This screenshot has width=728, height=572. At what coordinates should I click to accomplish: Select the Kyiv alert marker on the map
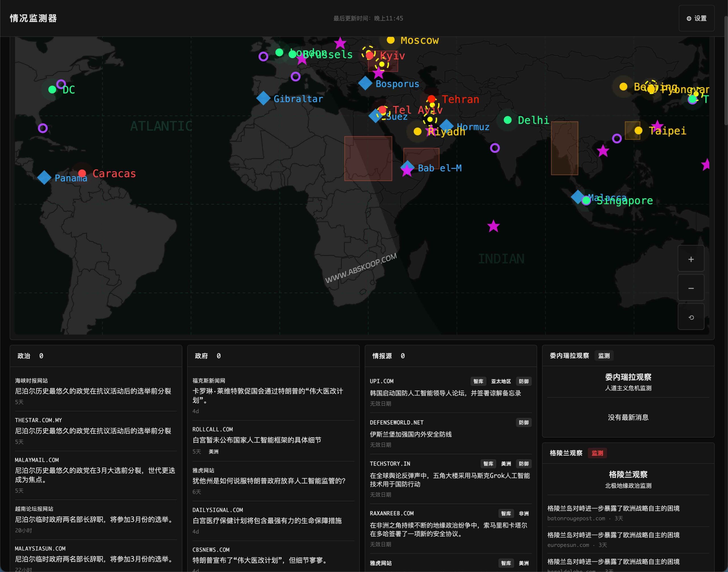pyautogui.click(x=369, y=55)
